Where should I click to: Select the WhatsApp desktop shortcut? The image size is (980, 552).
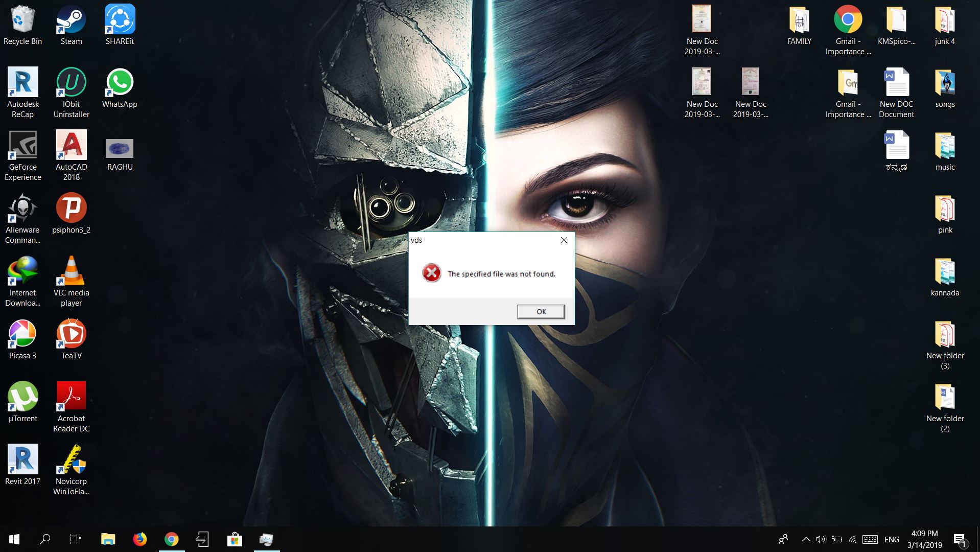pos(120,88)
